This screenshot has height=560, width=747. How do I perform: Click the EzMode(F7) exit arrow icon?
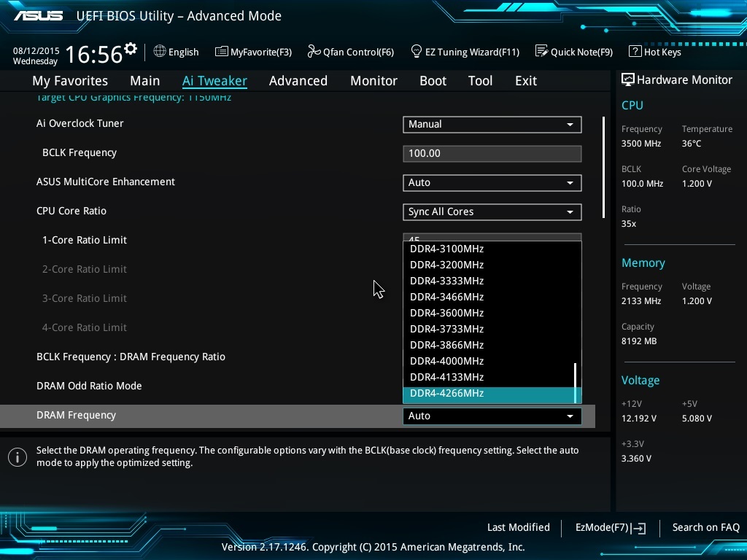click(639, 528)
